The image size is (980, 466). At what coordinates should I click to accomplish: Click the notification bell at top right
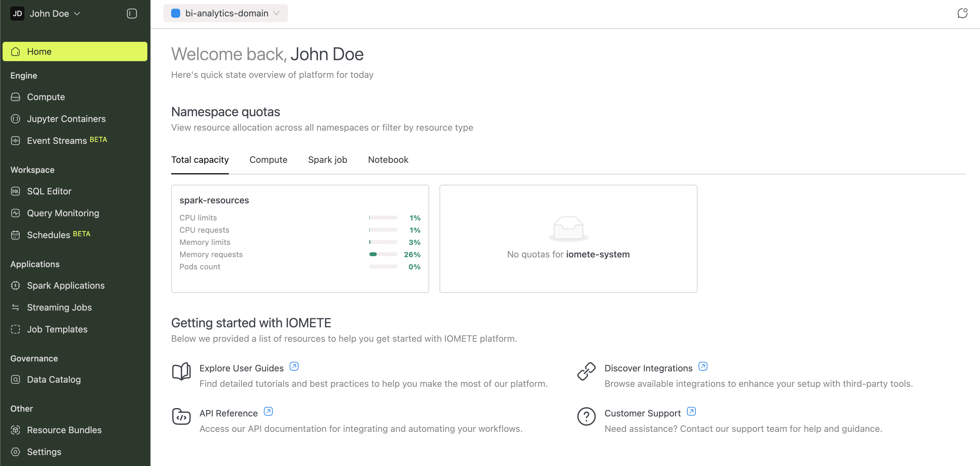(x=963, y=13)
